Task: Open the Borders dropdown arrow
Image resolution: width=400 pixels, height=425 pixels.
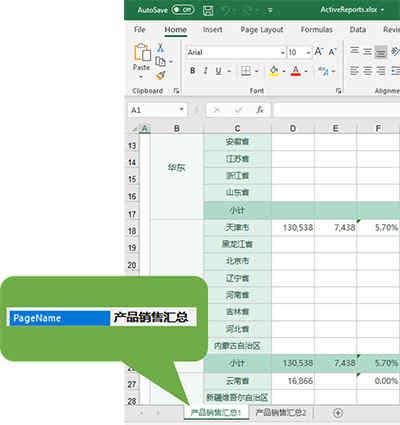Action: tap(256, 71)
